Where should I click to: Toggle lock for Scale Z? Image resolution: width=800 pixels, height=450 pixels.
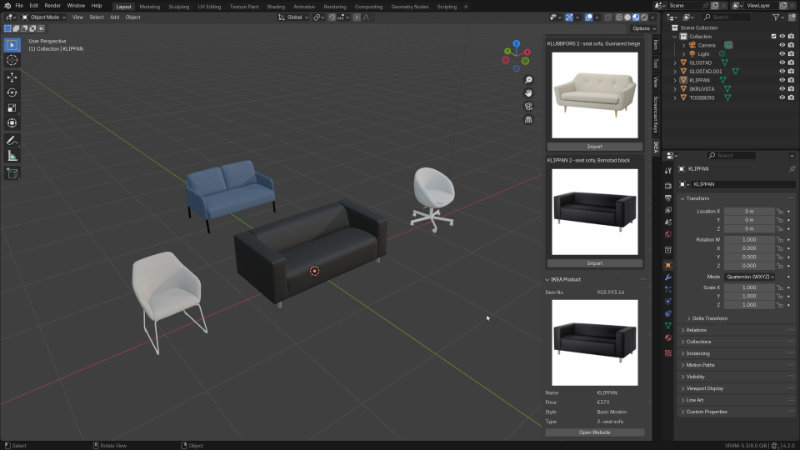[x=780, y=305]
